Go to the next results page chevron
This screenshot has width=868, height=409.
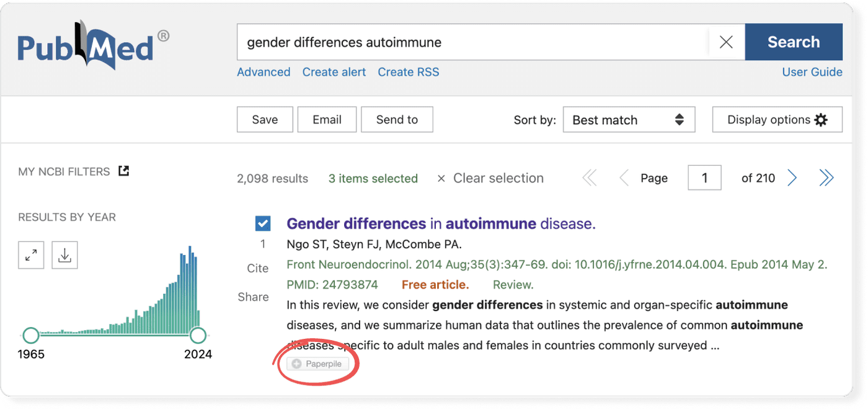(792, 178)
